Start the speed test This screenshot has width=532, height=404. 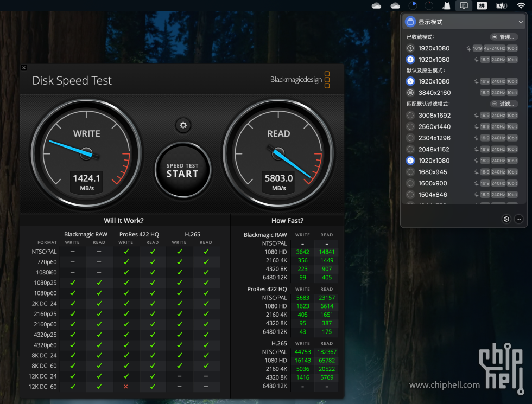(182, 170)
